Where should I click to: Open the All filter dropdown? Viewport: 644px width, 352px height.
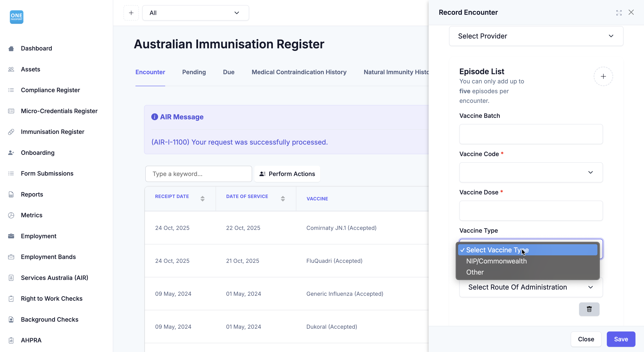(196, 13)
